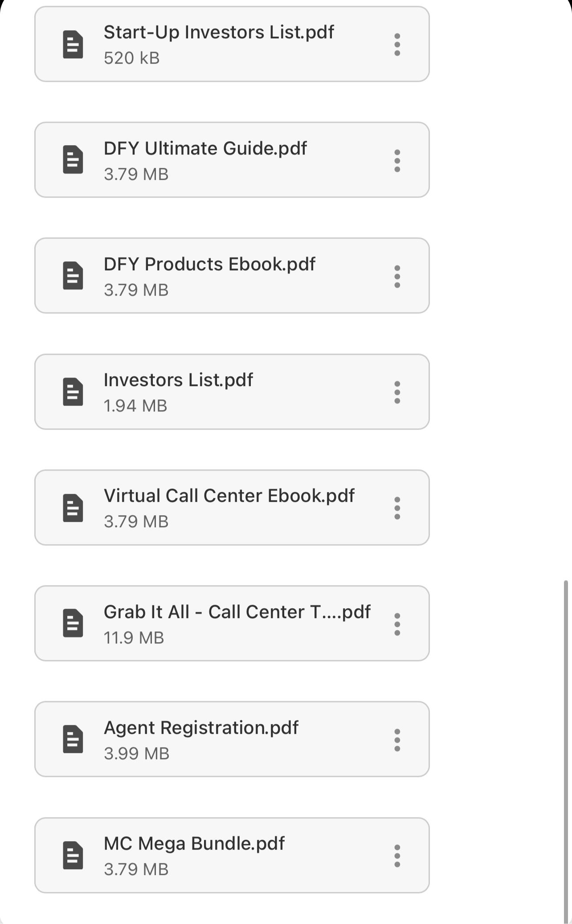Open more actions for Virtual Call Center Ebook.pdf
572x924 pixels.
[x=397, y=508]
